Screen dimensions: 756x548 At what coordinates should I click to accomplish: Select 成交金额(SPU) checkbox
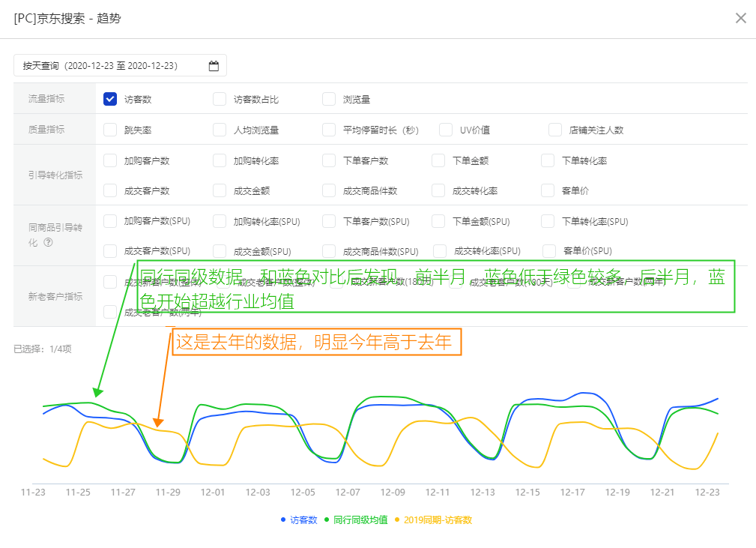tap(220, 251)
